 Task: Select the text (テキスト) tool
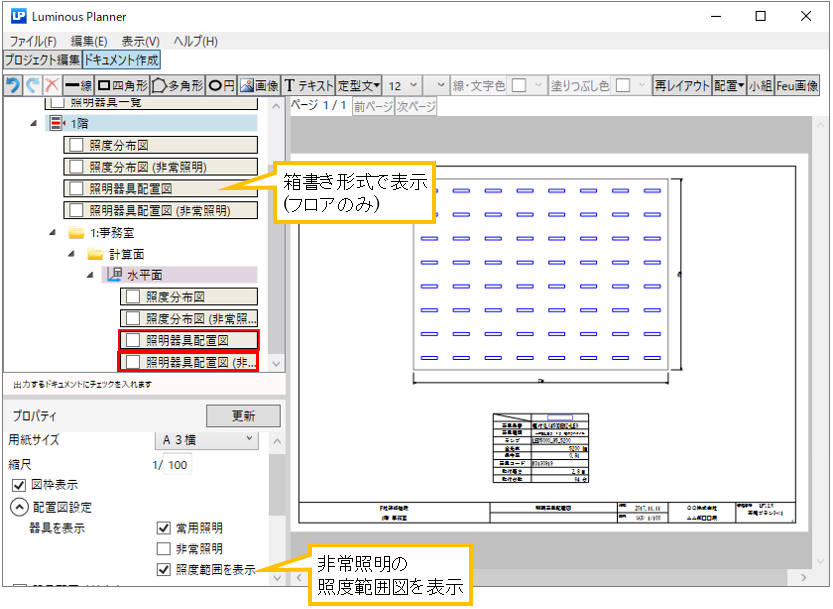pyautogui.click(x=309, y=86)
